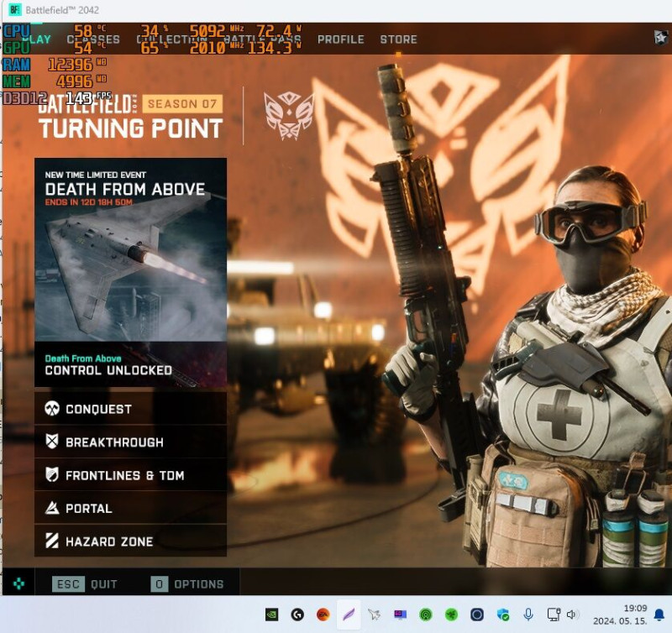Open the taskbar clock showing 19:09
The image size is (672, 633).
(x=620, y=615)
